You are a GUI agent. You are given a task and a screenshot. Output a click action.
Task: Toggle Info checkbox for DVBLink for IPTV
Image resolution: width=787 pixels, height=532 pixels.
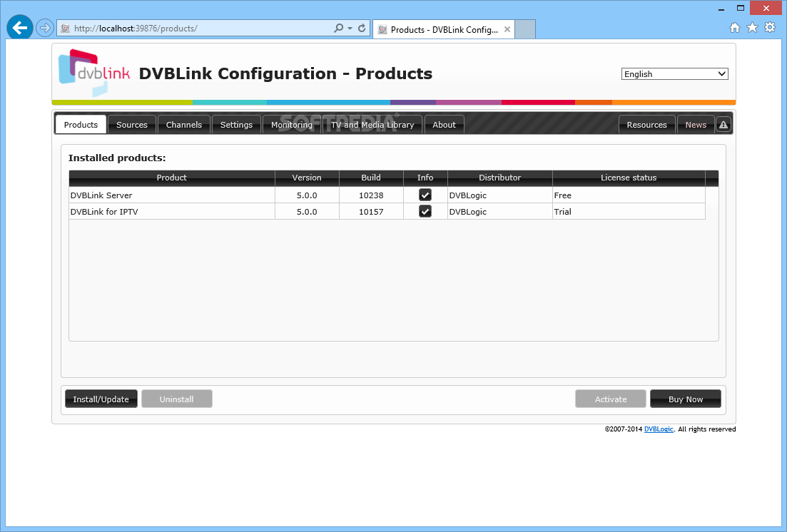[425, 211]
